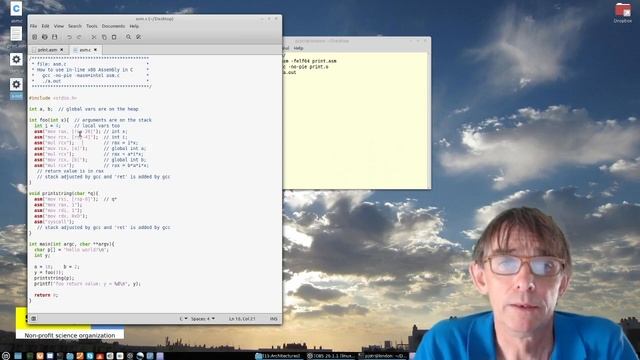Open the Dropbox folder on desktop
The image size is (640, 360).
[x=623, y=12]
